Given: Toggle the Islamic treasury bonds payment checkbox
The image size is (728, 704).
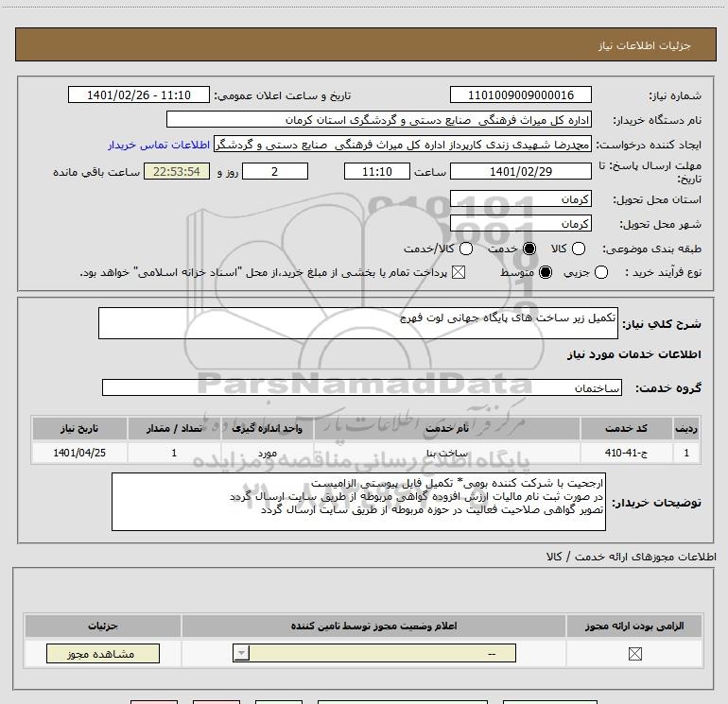Looking at the screenshot, I should 459,272.
